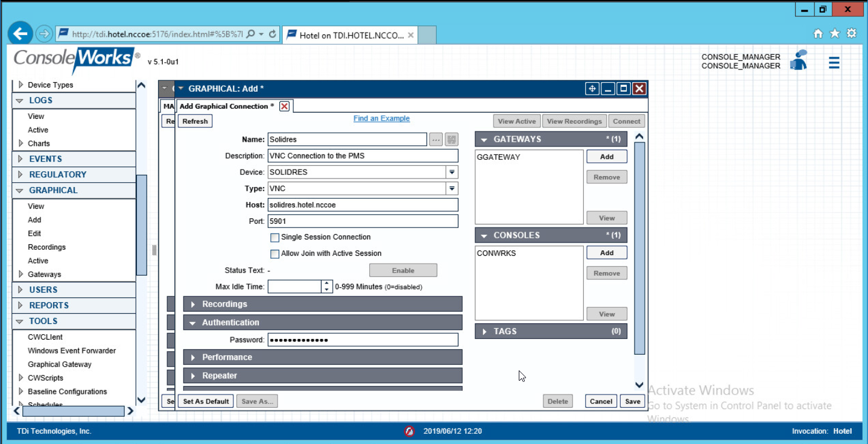
Task: Click the Max Idle Time spinner arrows
Action: pos(326,287)
